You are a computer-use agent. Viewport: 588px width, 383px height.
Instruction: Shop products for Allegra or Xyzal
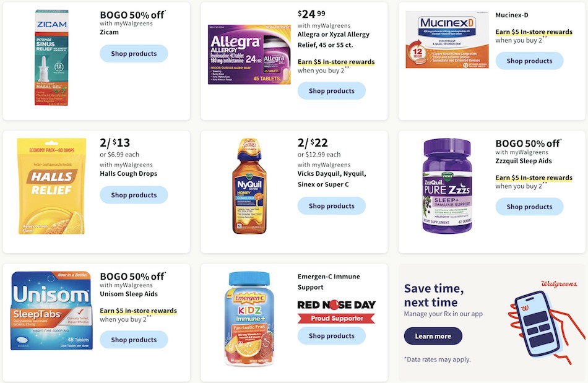(332, 91)
